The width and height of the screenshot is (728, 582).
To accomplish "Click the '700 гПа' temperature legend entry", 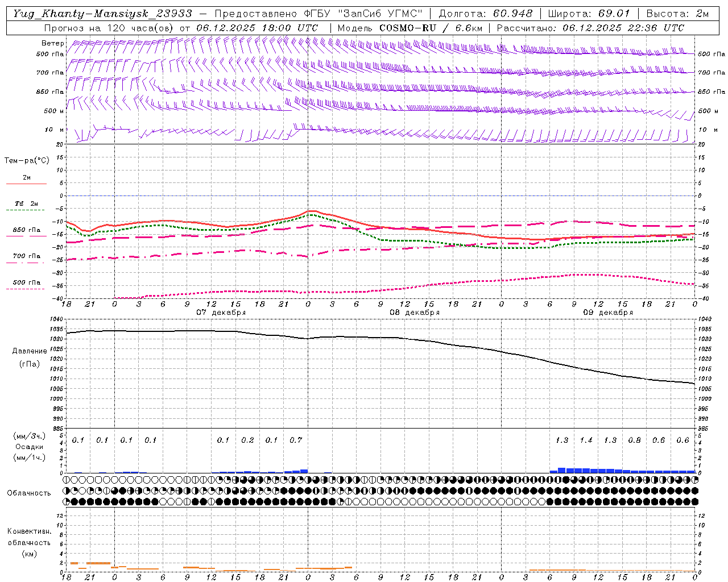I will pos(27,256).
